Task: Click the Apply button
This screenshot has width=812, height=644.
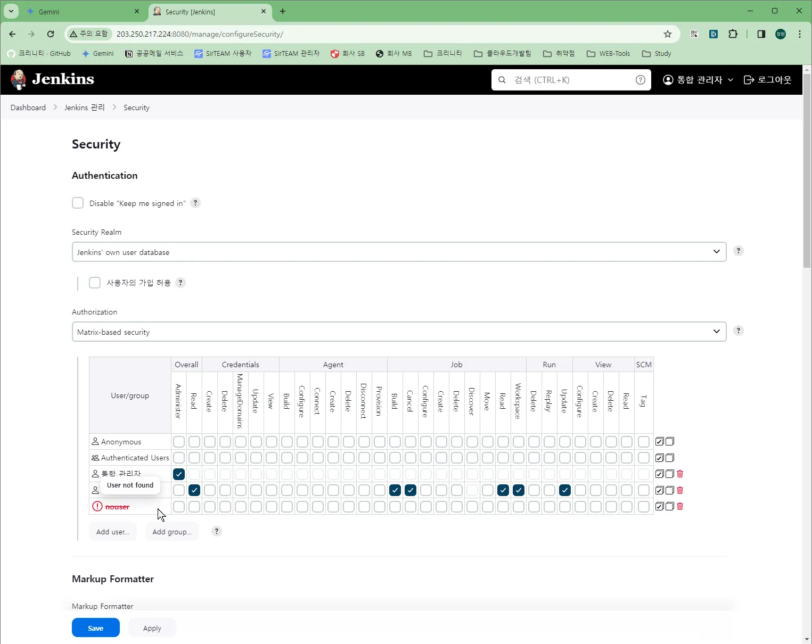Action: coord(152,628)
